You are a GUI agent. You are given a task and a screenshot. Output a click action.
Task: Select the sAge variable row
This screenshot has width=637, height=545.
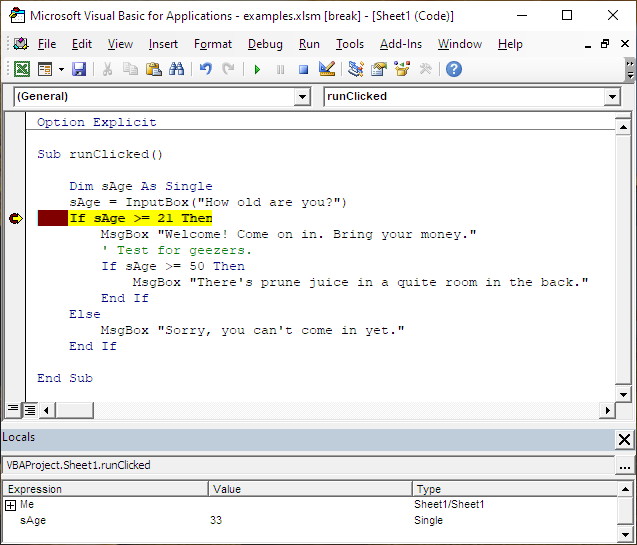(310, 520)
